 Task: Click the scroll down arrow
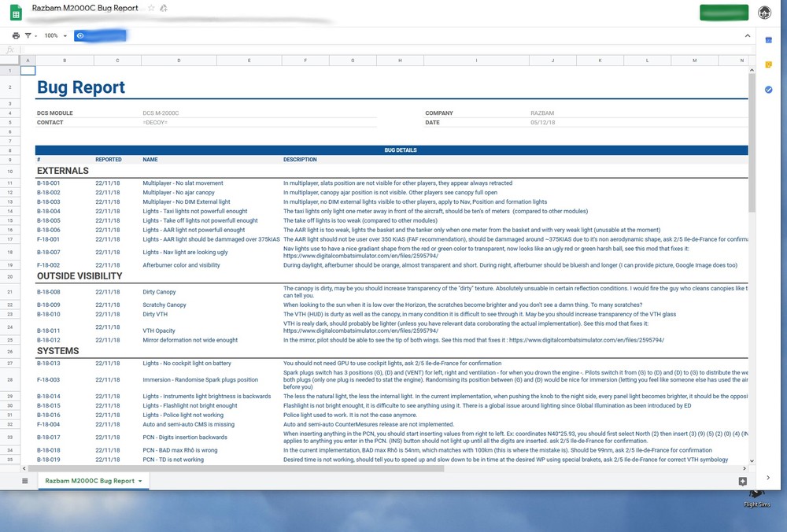752,460
